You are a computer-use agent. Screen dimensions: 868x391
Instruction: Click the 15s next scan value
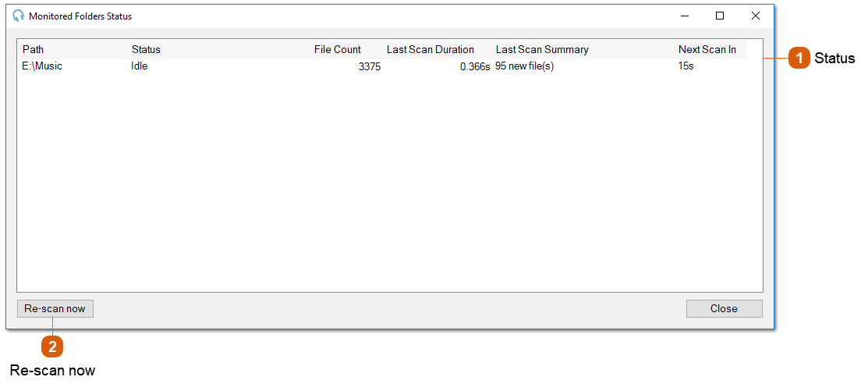(686, 66)
